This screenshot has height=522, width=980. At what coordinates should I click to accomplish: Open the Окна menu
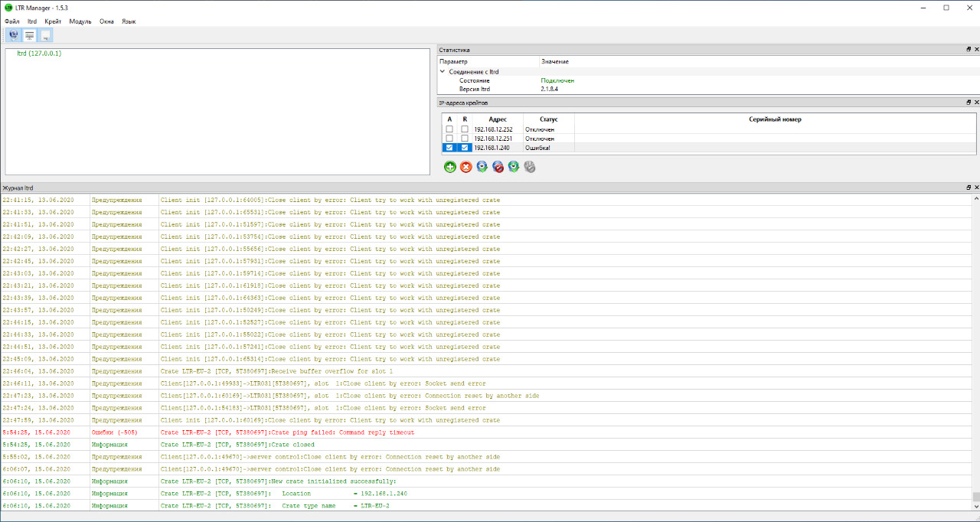[106, 21]
